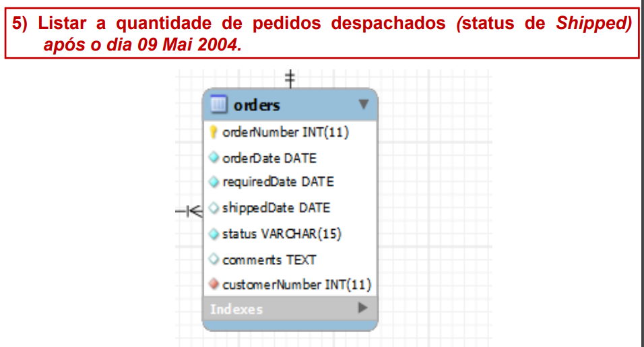Select the status VARCHAR(15) column
Screen dimensions: 644x347
(x=282, y=234)
